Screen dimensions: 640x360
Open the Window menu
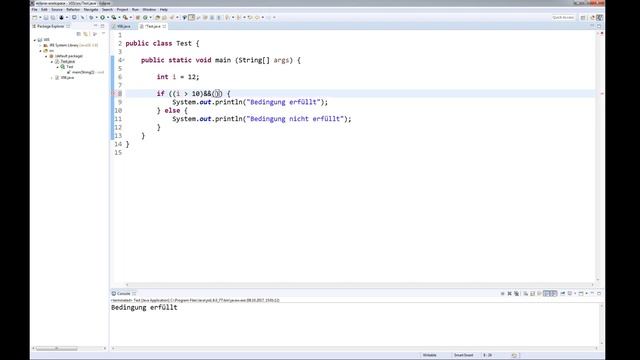149,9
